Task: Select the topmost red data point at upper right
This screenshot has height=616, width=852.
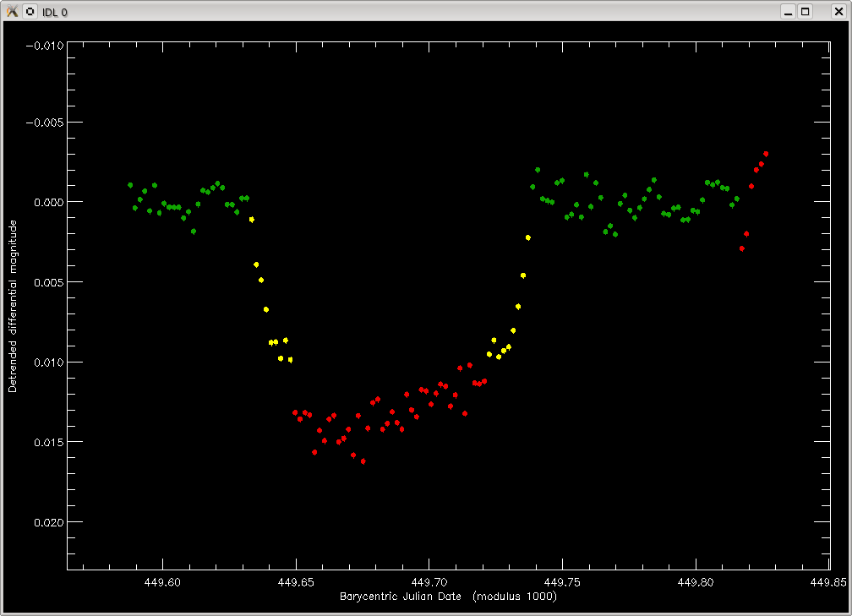Action: coord(766,155)
